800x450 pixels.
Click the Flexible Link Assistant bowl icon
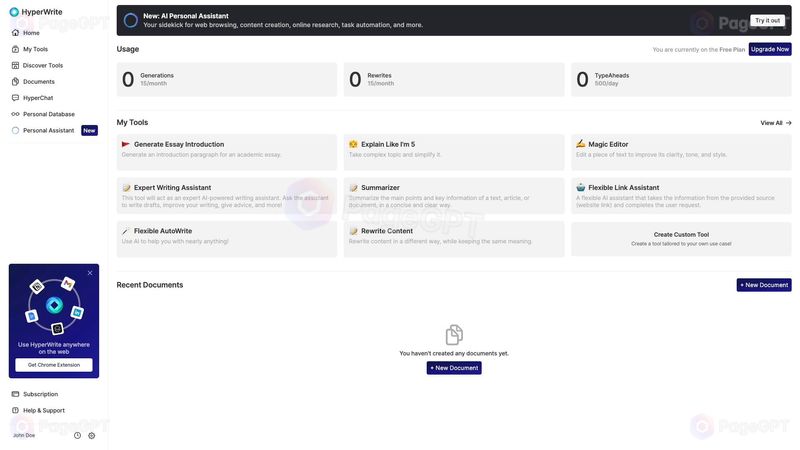coord(581,187)
